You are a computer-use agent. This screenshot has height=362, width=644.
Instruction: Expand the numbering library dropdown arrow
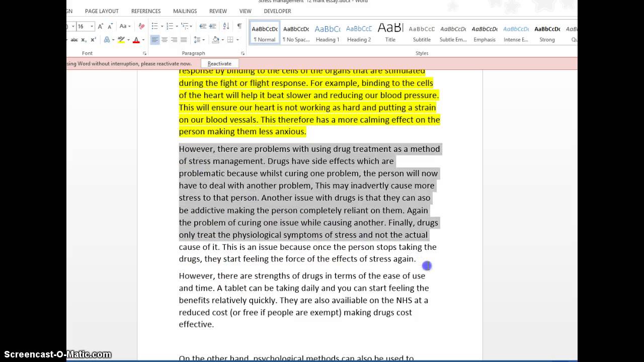point(176,26)
